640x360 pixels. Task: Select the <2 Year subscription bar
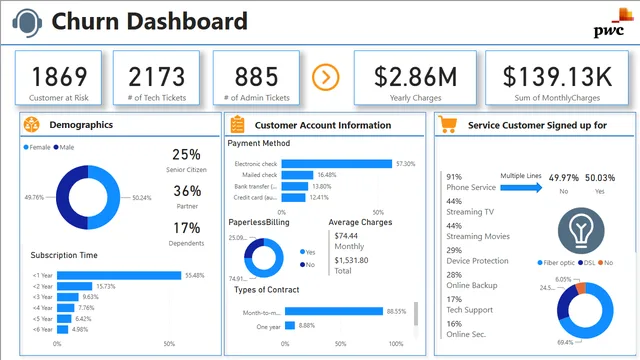click(x=75, y=287)
